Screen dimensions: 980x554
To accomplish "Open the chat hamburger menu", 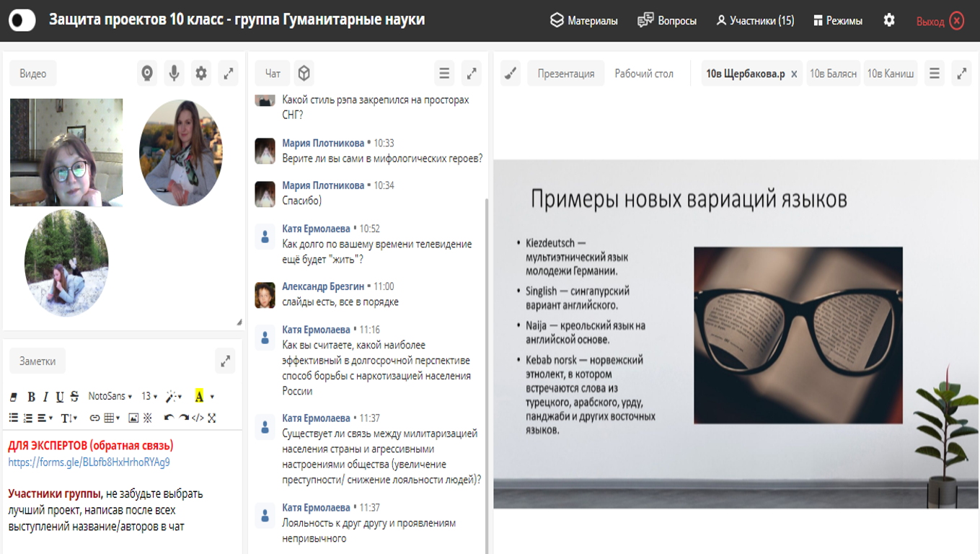I will (444, 74).
